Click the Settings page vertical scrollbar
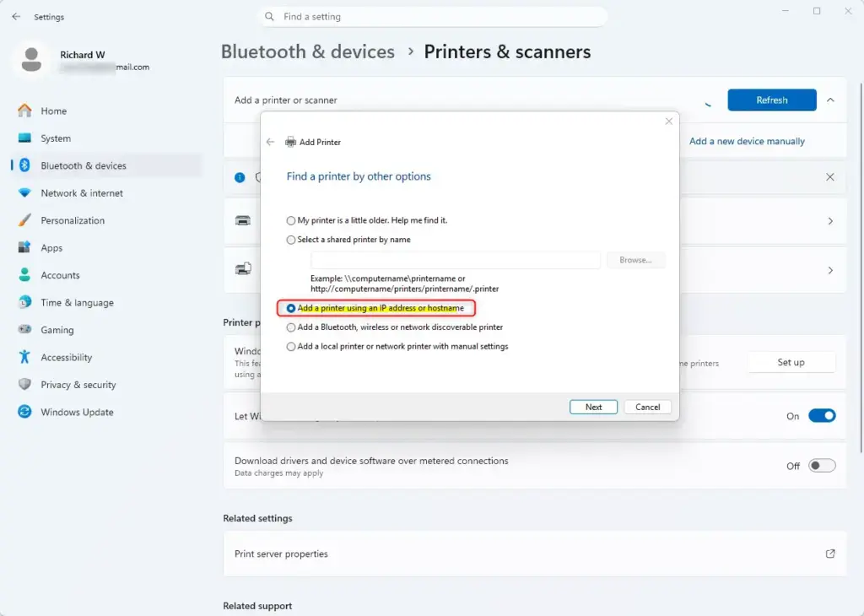 tap(861, 267)
